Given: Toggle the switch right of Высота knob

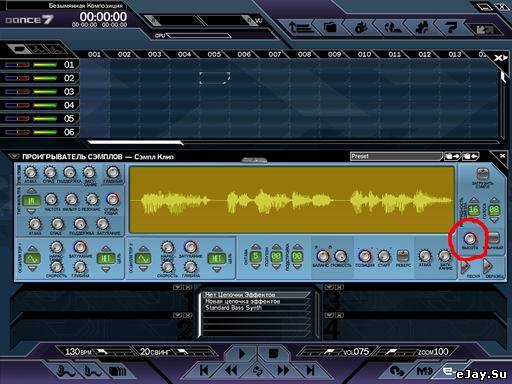Looking at the screenshot, I should 494,238.
